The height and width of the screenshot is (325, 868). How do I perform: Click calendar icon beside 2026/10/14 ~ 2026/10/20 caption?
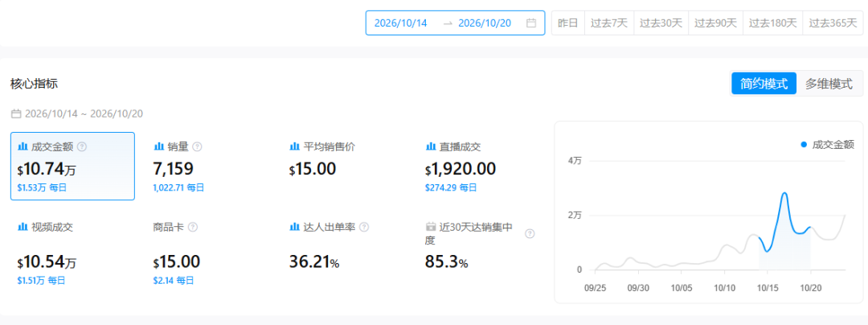(16, 114)
